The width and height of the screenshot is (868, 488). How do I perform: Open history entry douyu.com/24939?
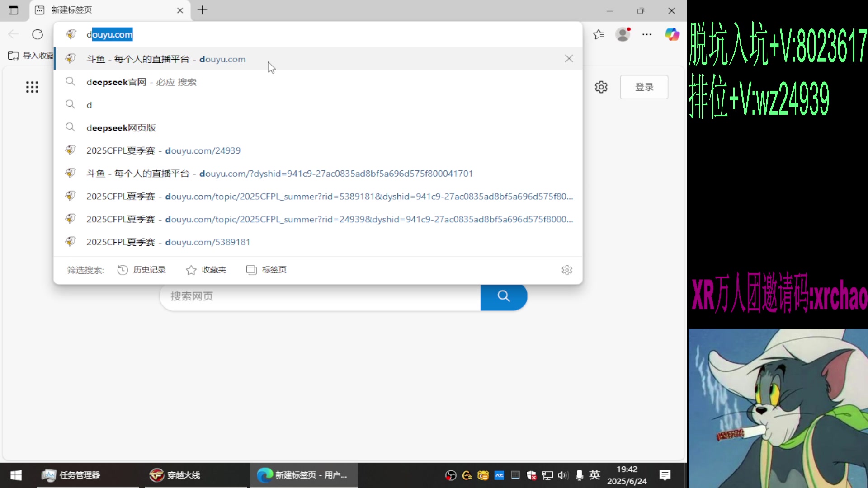[x=318, y=150]
